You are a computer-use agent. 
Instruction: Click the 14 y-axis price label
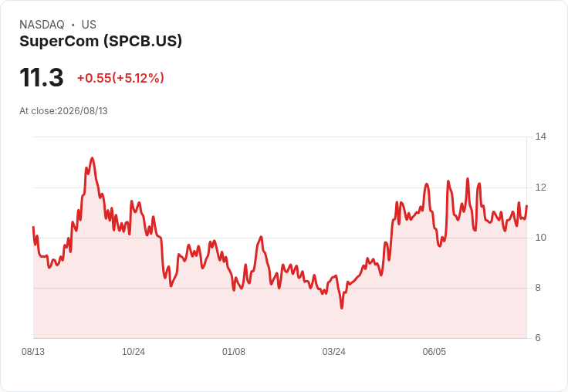coord(541,137)
